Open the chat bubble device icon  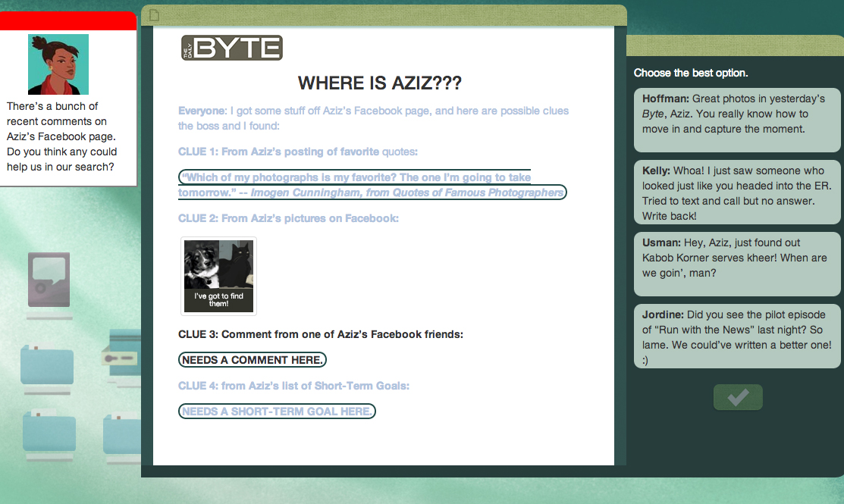[x=49, y=280]
